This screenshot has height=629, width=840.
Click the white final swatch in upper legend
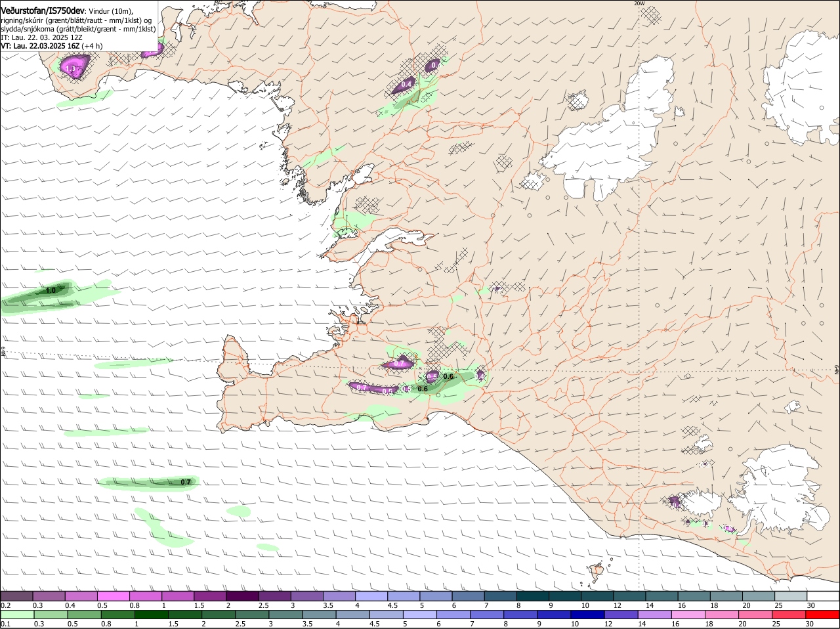point(823,596)
